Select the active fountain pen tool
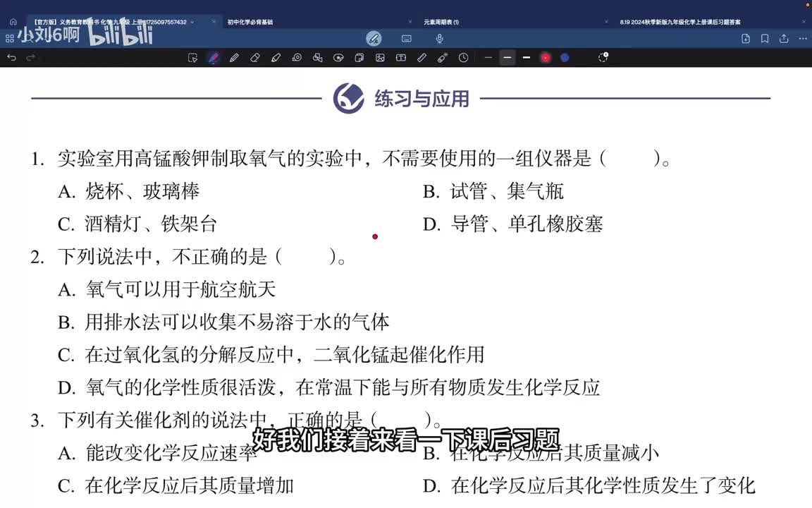Viewport: 812px width, 508px height. [214, 58]
